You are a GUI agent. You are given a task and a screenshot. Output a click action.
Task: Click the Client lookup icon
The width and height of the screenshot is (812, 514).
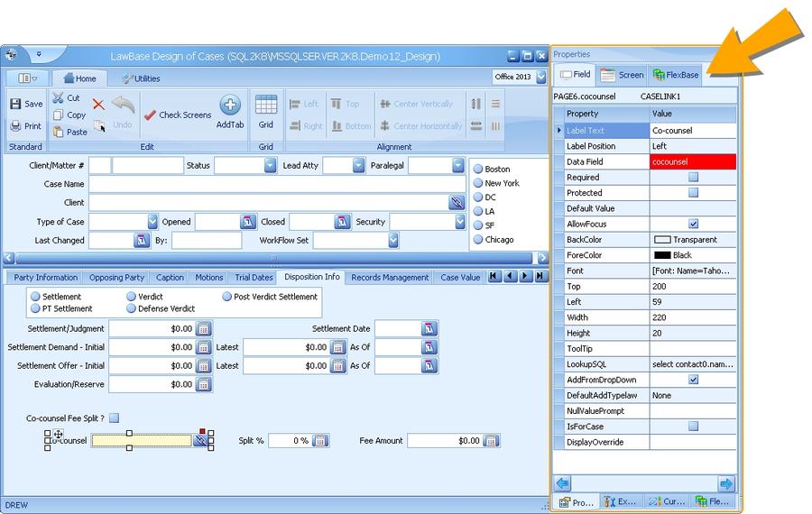[457, 202]
